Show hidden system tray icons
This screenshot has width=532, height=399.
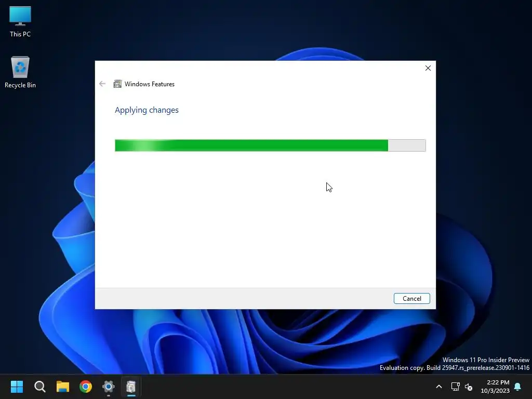tap(438, 387)
